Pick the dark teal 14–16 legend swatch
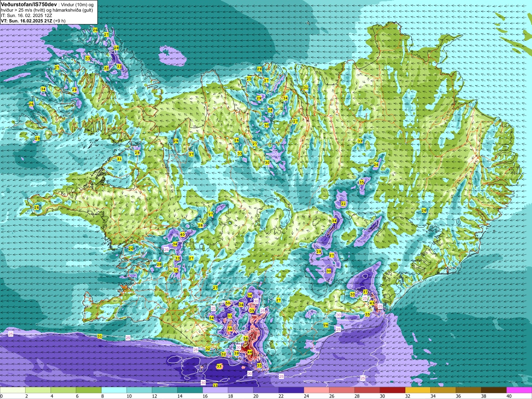Screen dimensions: 532x399 190,390
